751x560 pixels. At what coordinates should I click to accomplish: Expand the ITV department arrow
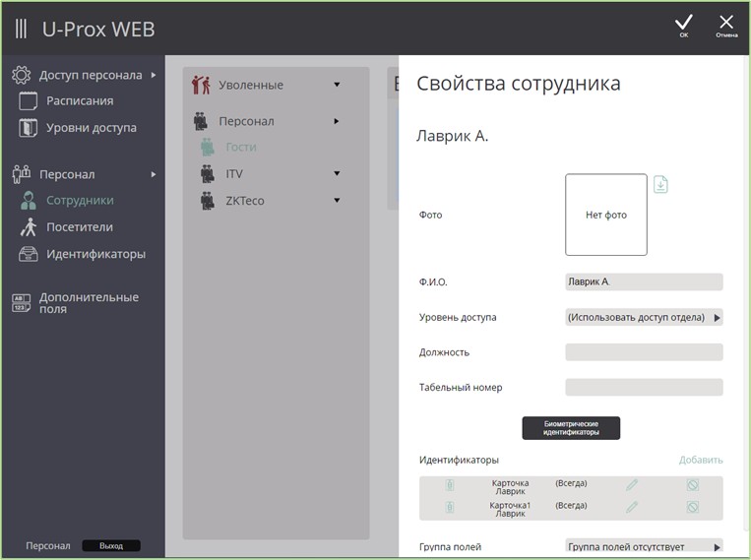click(x=337, y=173)
